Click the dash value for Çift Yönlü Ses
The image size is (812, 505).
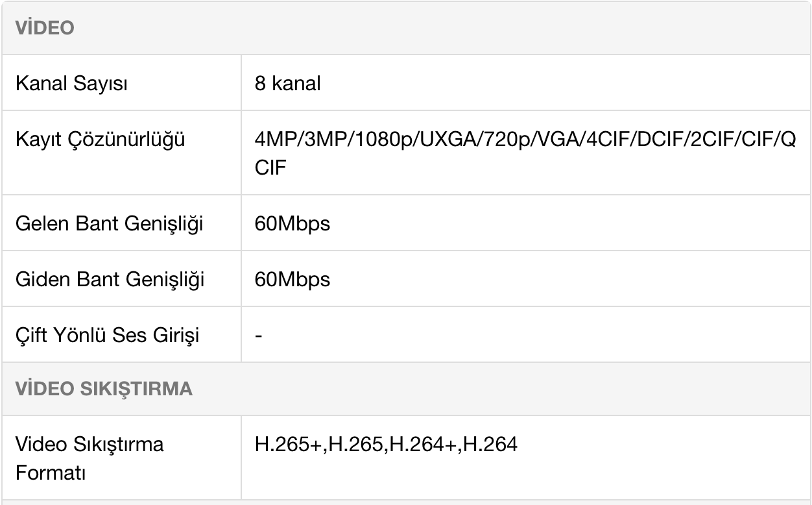(x=258, y=336)
